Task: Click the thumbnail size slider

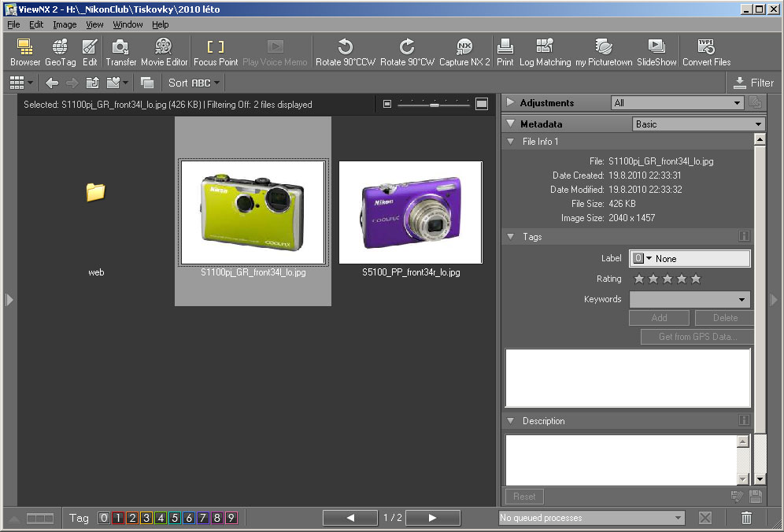Action: click(x=434, y=104)
